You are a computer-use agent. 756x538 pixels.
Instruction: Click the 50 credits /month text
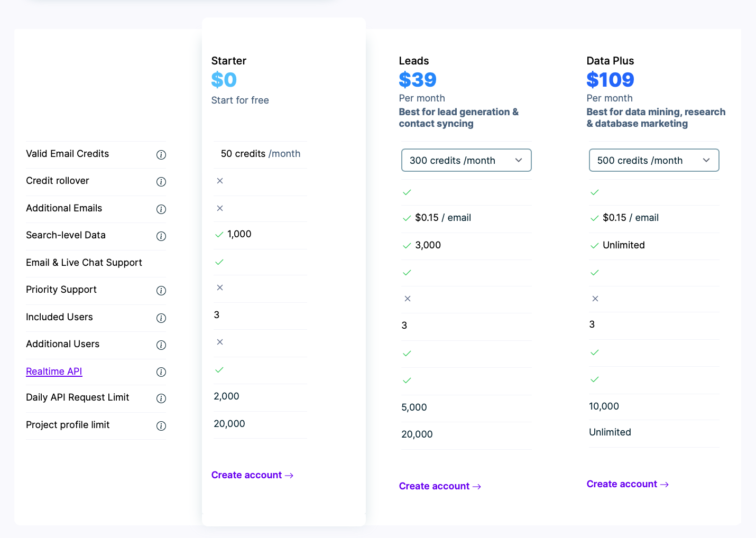tap(260, 154)
